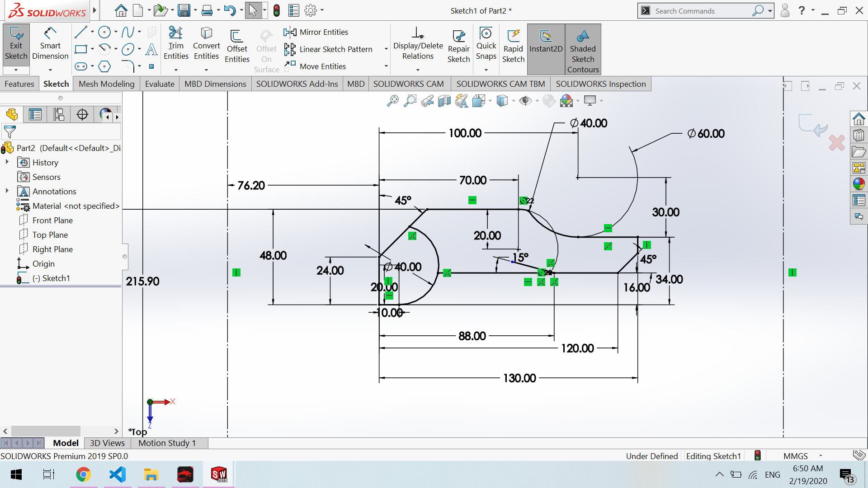This screenshot has height=488, width=868.
Task: Click Exit Sketch button
Action: pos(16,44)
